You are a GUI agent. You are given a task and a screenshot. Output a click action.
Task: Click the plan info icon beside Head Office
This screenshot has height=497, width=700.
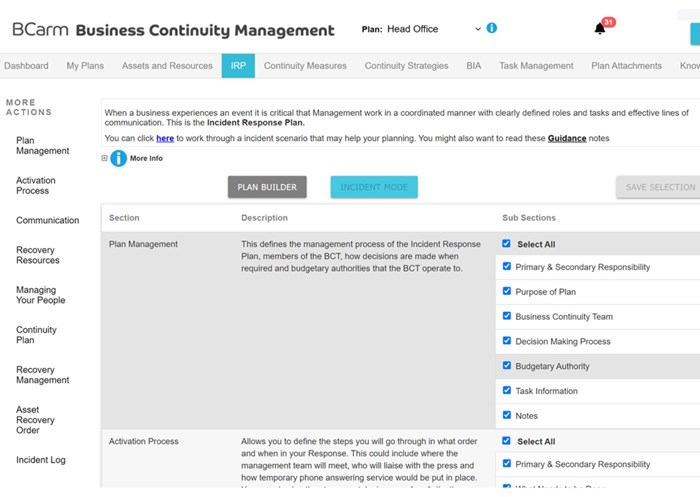point(492,28)
